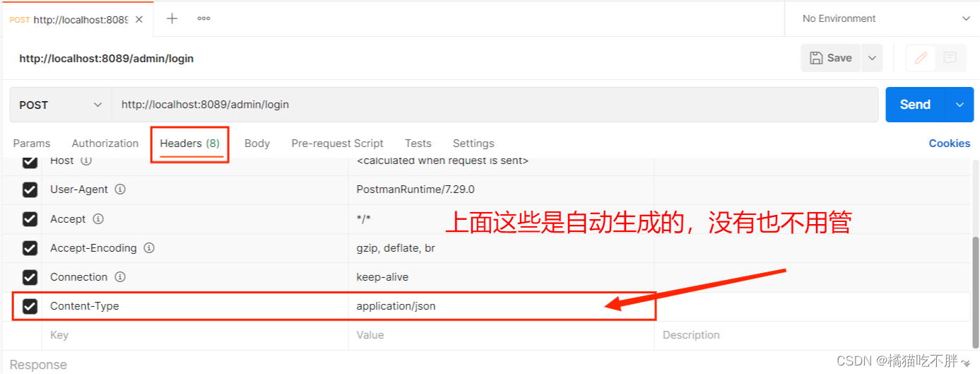Click the info icon next to Connection
The image size is (980, 374).
coord(120,277)
